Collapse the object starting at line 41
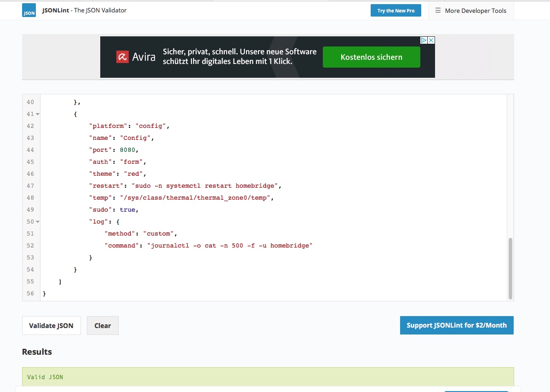 pyautogui.click(x=38, y=114)
